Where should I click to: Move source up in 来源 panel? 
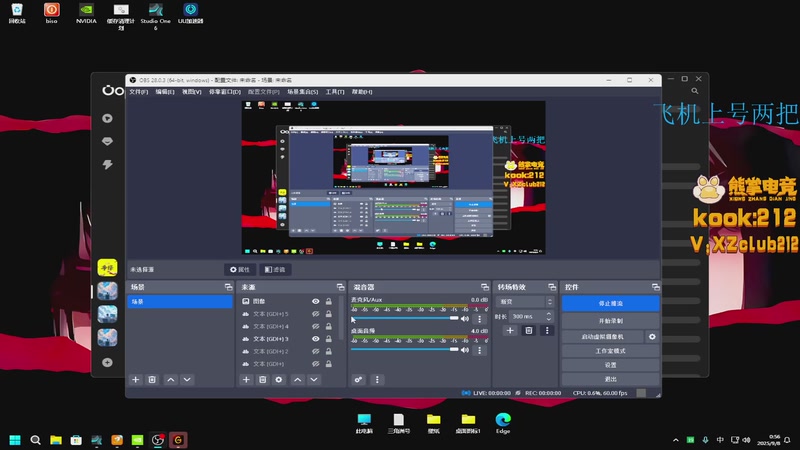pos(297,380)
